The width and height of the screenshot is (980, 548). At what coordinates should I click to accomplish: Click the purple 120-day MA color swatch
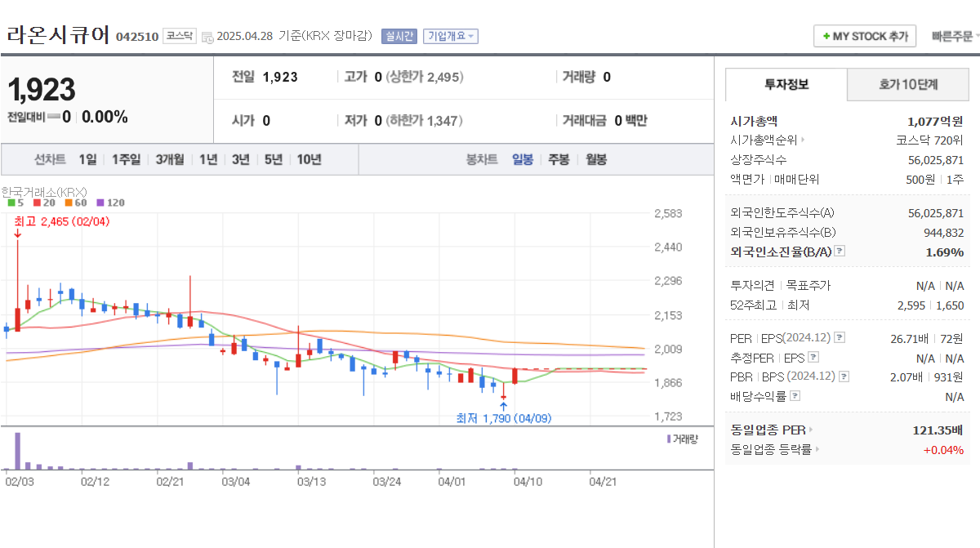100,203
